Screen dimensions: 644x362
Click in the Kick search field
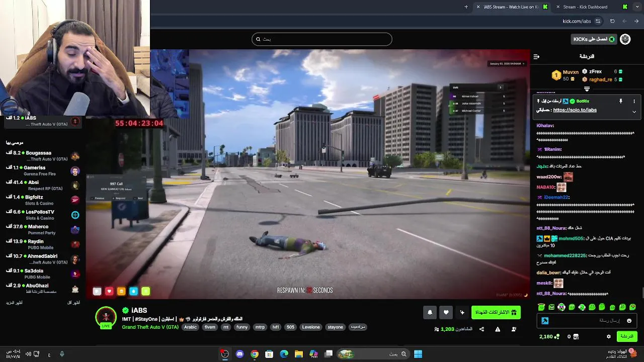tap(322, 39)
